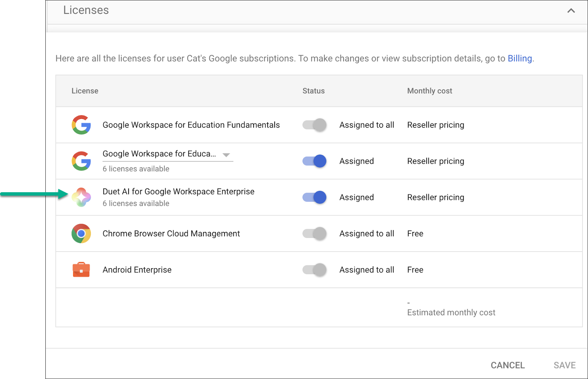Turn off the Google Workspace for Educa... license

314,161
